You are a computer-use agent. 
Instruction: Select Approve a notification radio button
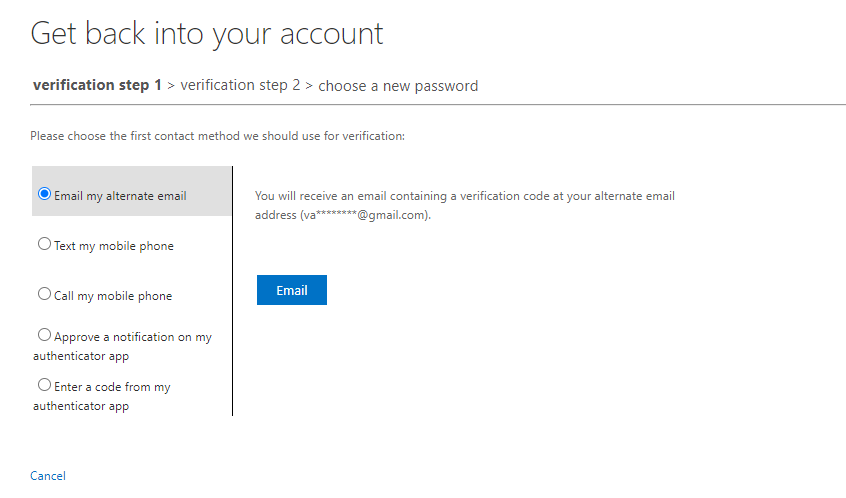point(44,335)
